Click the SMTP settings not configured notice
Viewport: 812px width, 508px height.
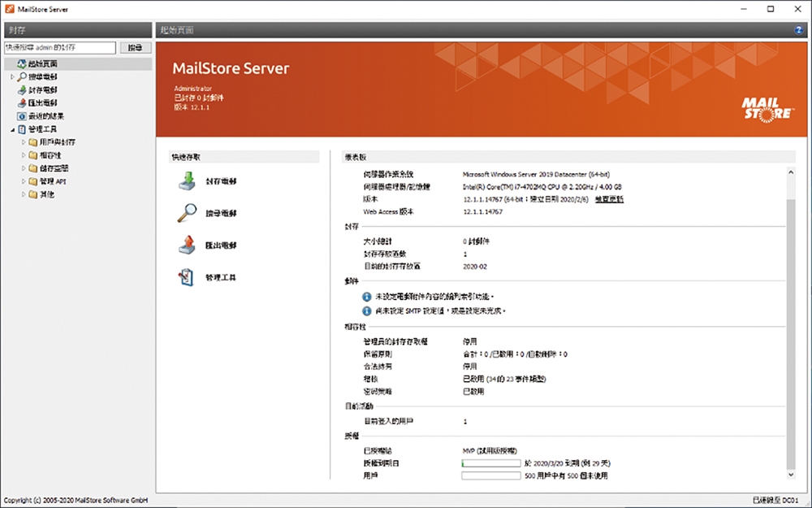(x=440, y=311)
